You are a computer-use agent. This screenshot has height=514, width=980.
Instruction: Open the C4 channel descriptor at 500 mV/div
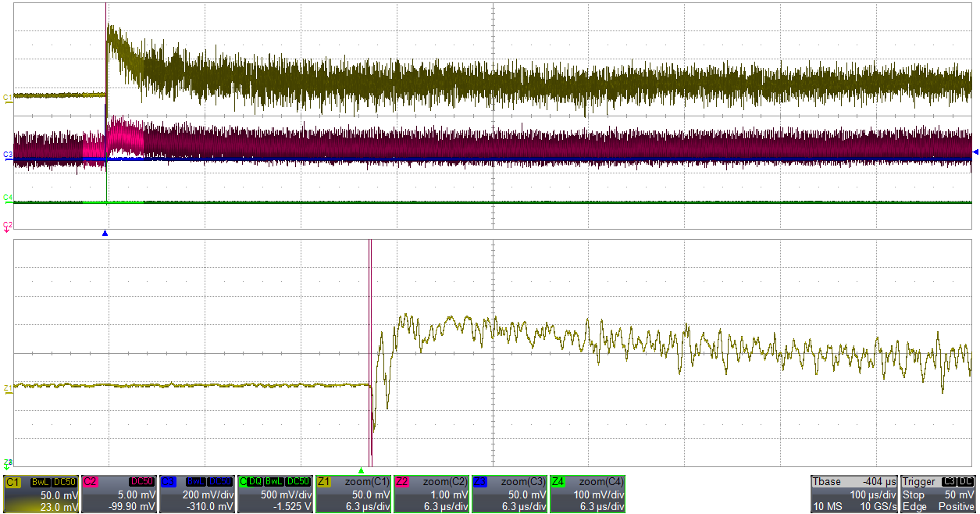pyautogui.click(x=275, y=494)
